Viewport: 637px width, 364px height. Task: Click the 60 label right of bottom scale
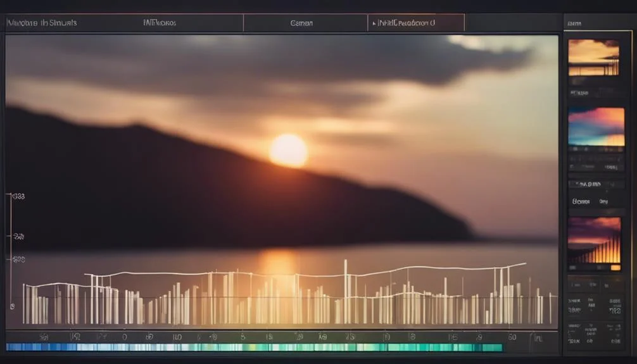click(x=512, y=337)
